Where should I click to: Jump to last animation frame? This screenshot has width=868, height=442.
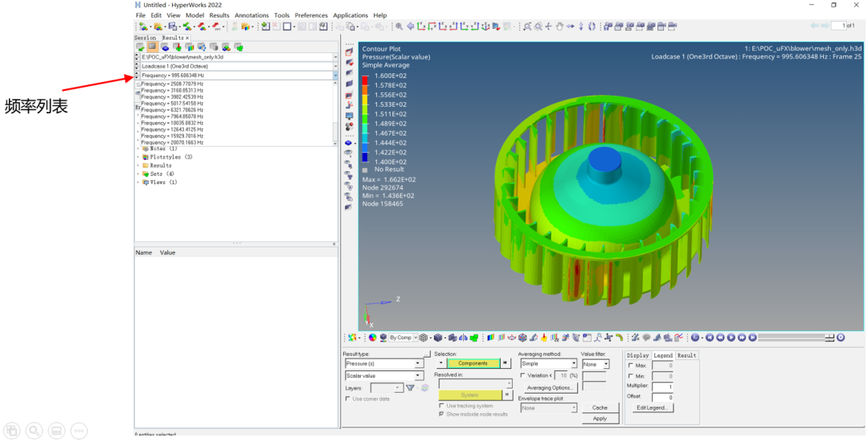pyautogui.click(x=752, y=338)
